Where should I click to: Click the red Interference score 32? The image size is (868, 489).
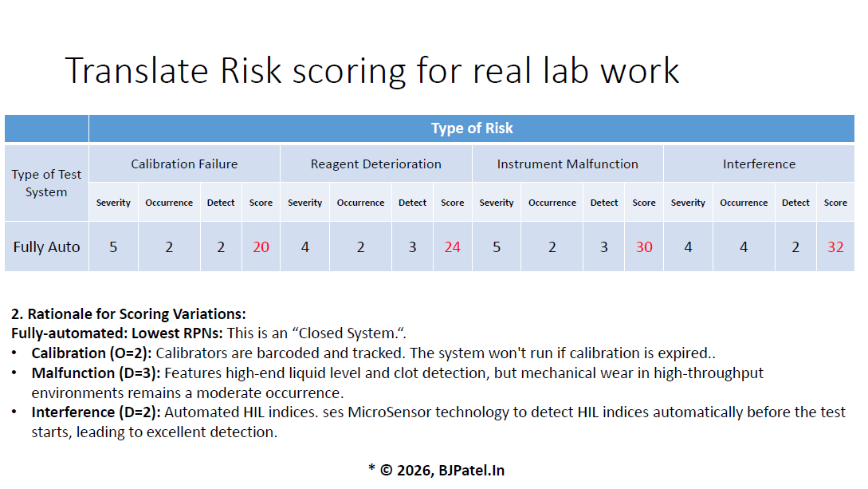tap(835, 247)
